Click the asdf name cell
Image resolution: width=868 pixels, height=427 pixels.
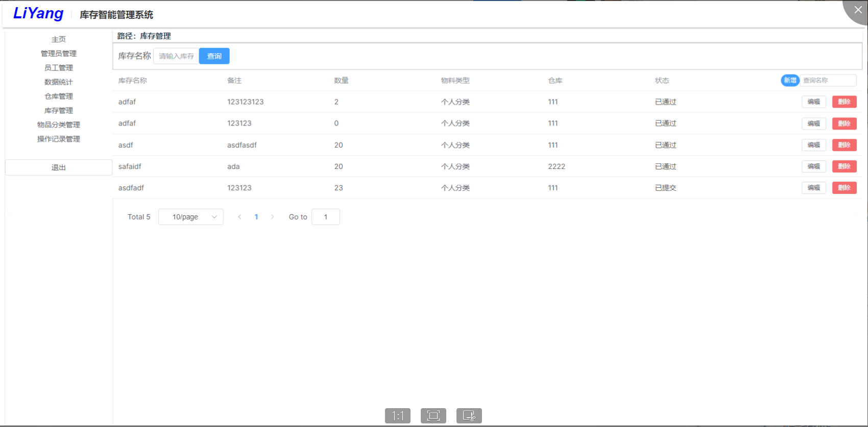126,145
